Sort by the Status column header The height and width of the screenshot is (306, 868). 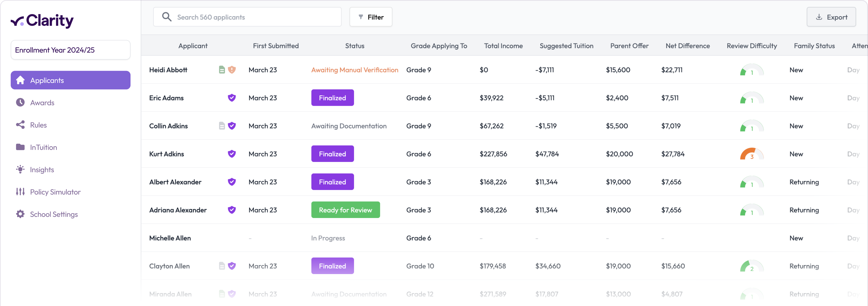[x=354, y=46]
